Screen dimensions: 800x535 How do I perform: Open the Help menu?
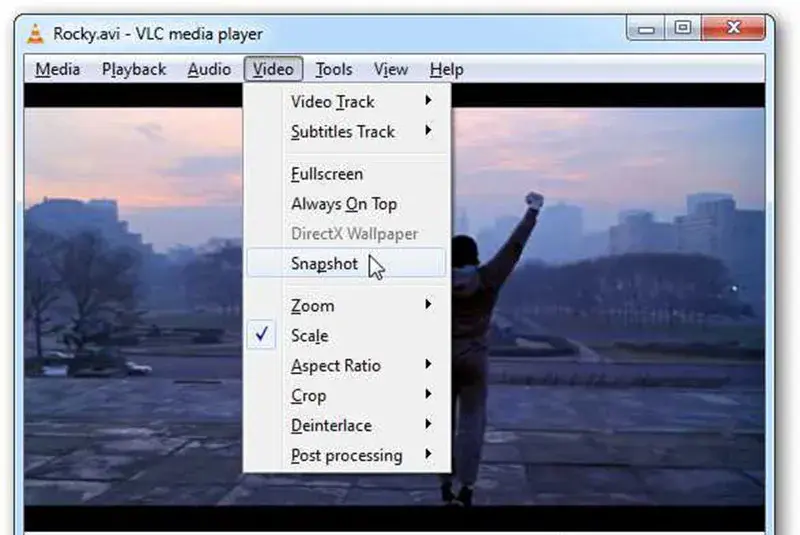446,69
